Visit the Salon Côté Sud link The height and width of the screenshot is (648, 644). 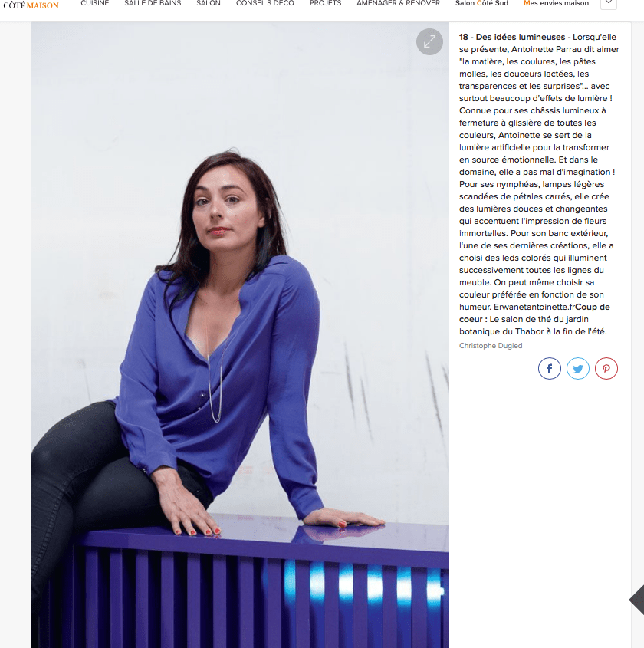coord(481,3)
